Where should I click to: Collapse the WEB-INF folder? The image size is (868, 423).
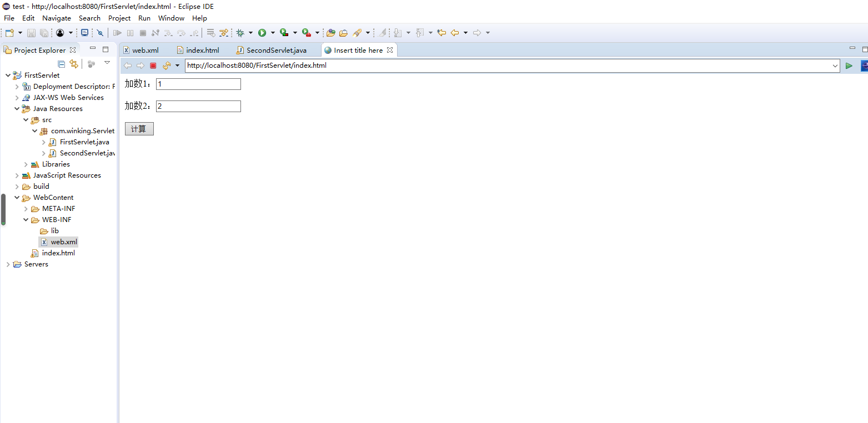click(26, 220)
